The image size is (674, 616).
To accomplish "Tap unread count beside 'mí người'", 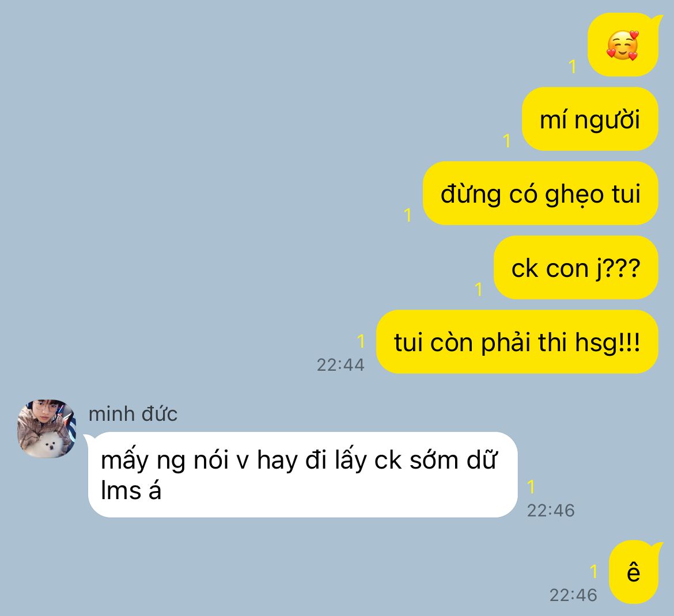I will (507, 140).
